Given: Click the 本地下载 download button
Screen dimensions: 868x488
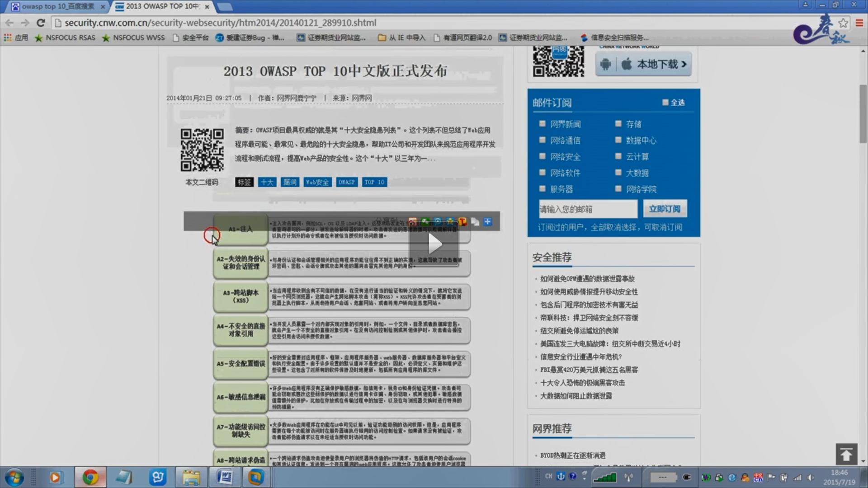Looking at the screenshot, I should [x=643, y=64].
